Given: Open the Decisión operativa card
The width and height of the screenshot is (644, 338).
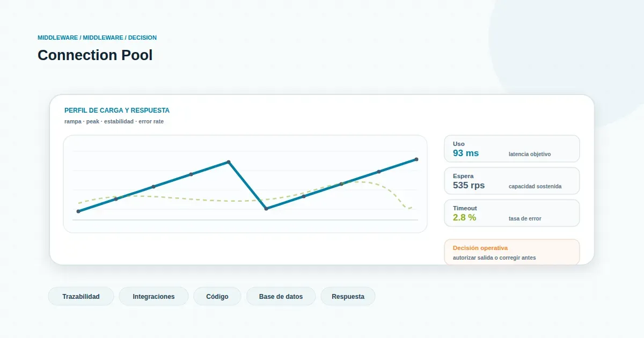Looking at the screenshot, I should (512, 252).
